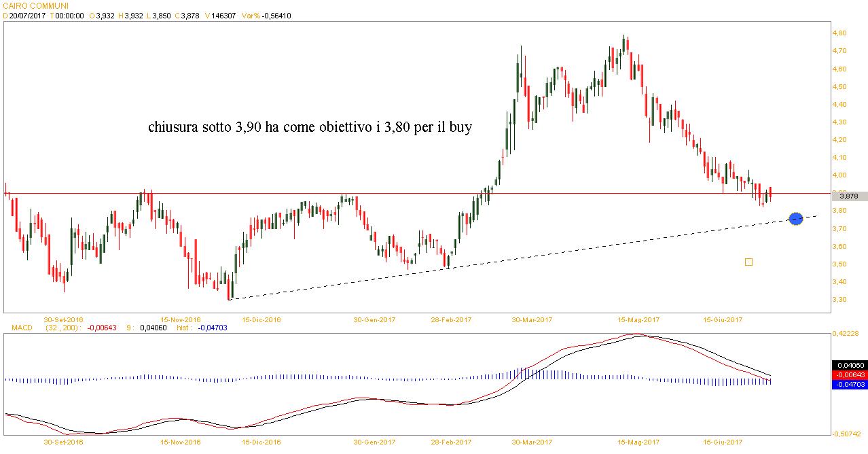Click the black 0,04060 MACD value box
868x454 pixels.
click(x=849, y=365)
